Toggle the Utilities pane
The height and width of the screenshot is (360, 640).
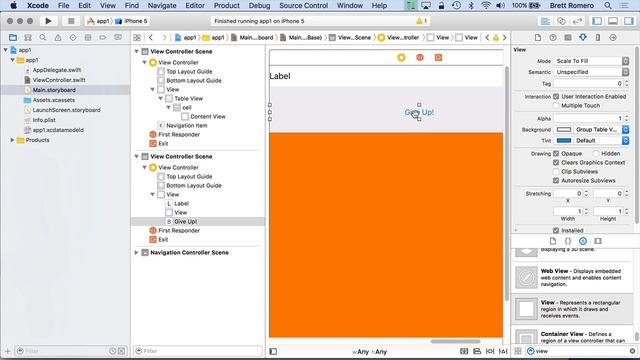[629, 21]
